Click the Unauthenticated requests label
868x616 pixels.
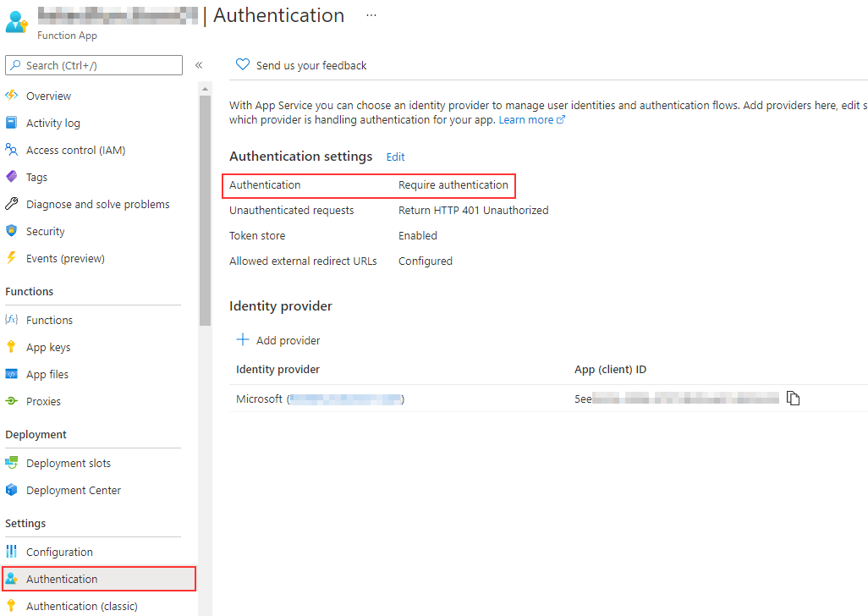(x=291, y=211)
